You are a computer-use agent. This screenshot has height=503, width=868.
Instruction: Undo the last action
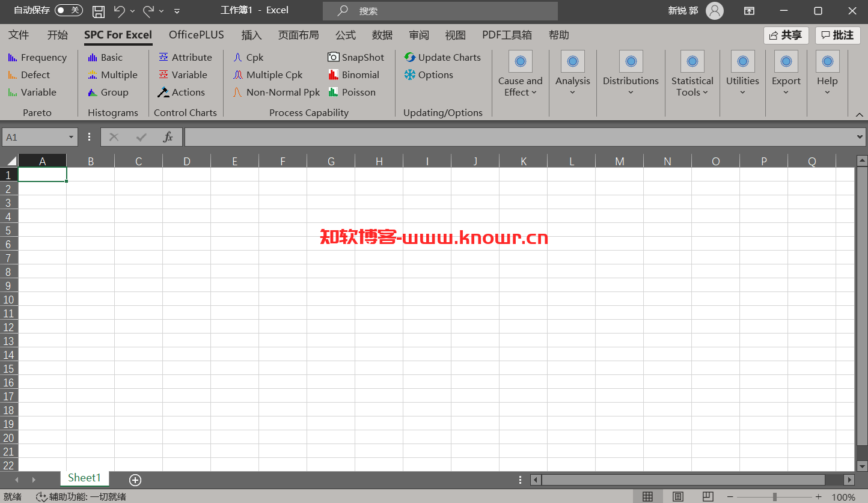(x=120, y=10)
